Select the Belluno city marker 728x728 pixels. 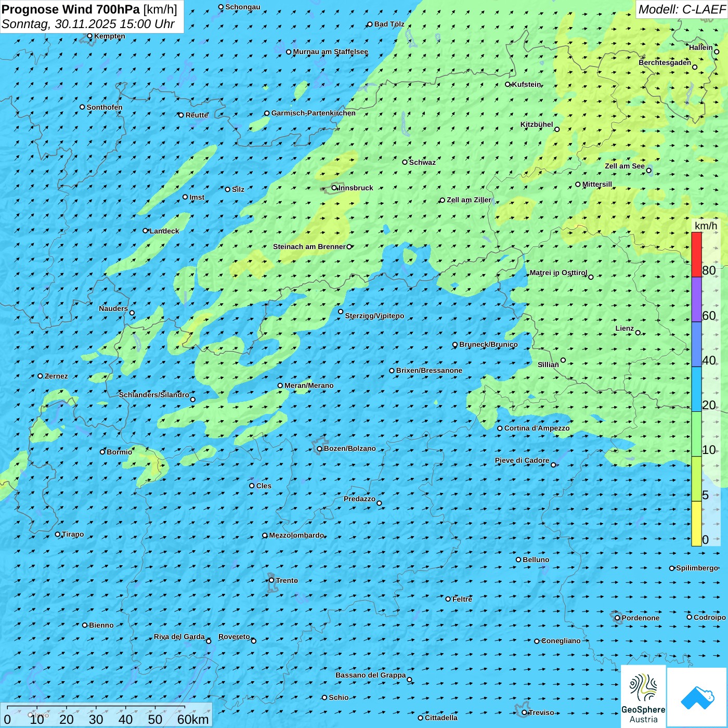pyautogui.click(x=518, y=560)
